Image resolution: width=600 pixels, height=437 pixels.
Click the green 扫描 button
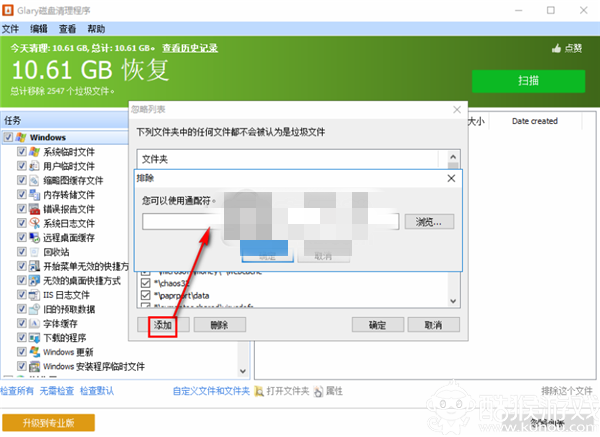(528, 81)
